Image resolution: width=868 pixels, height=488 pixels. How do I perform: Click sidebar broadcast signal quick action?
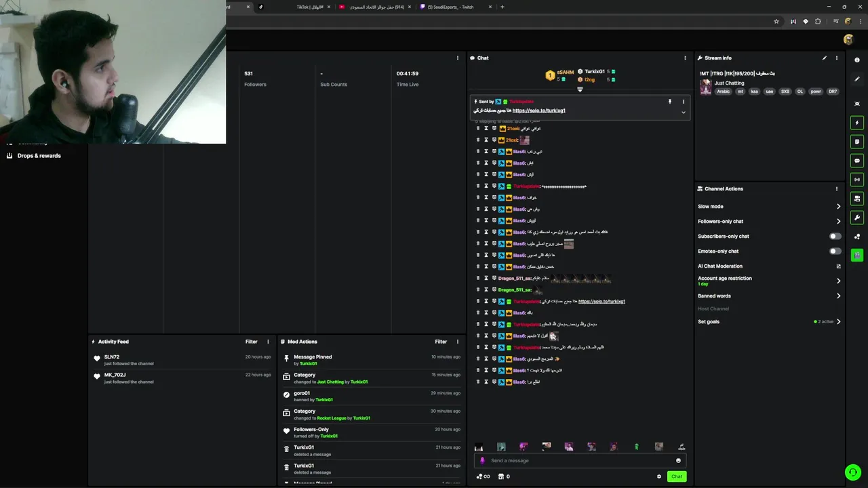click(x=857, y=180)
